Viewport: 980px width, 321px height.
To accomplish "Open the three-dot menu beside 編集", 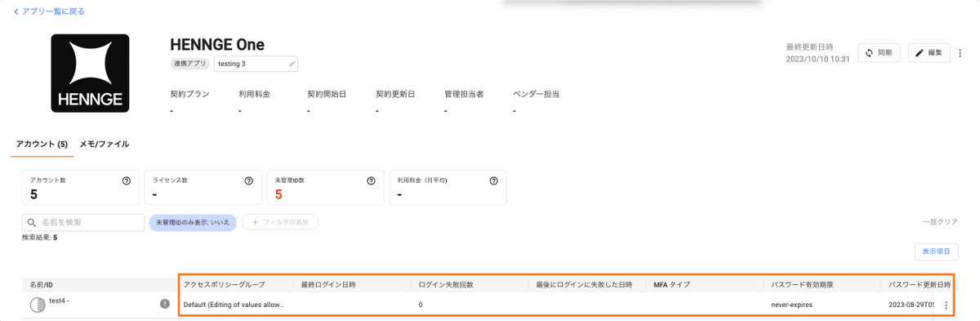I will 960,52.
